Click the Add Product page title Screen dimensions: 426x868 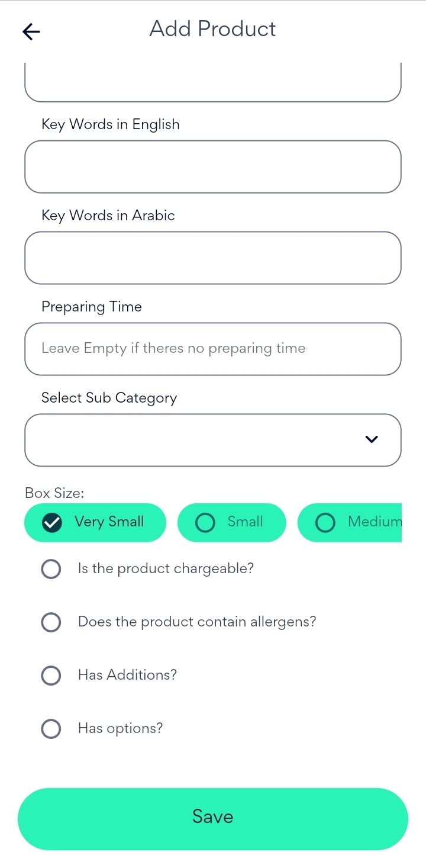tap(213, 29)
